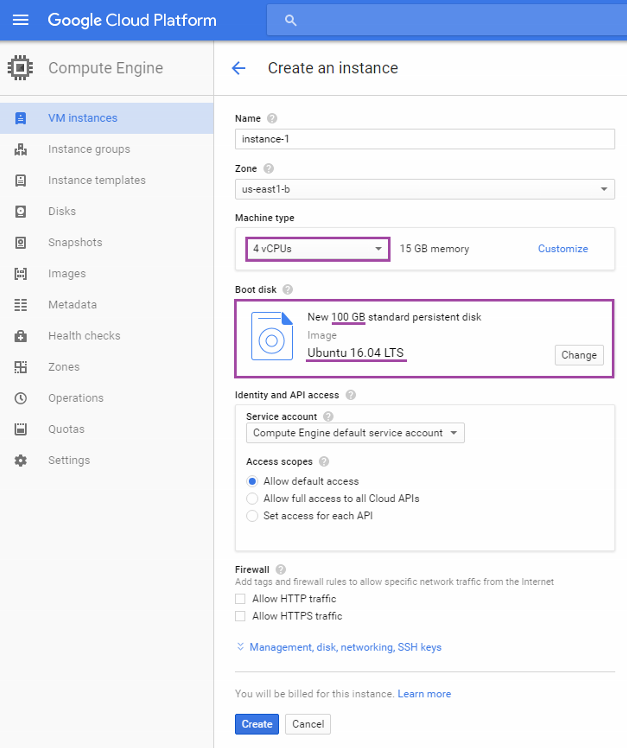Click the Customize machine type link
Screen dimensions: 627x748
tap(563, 249)
